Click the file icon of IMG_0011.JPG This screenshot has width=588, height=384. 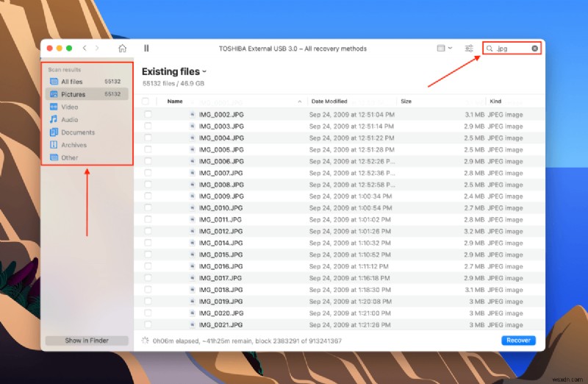(193, 219)
